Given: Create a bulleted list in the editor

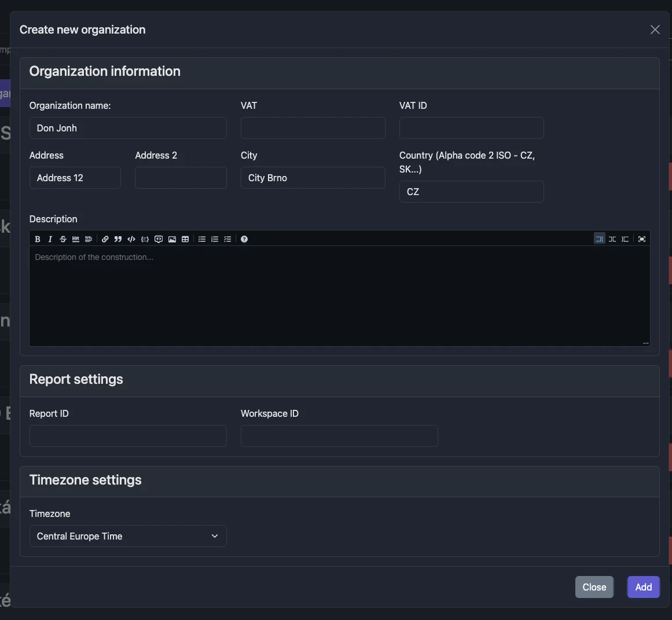Looking at the screenshot, I should [x=201, y=239].
